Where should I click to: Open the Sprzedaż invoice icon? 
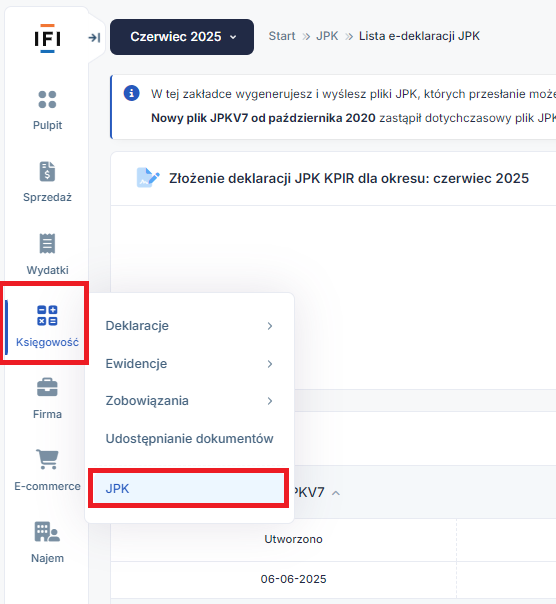pos(47,171)
